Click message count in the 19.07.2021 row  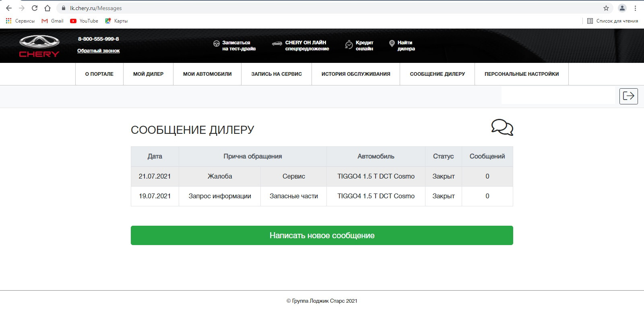tap(487, 196)
